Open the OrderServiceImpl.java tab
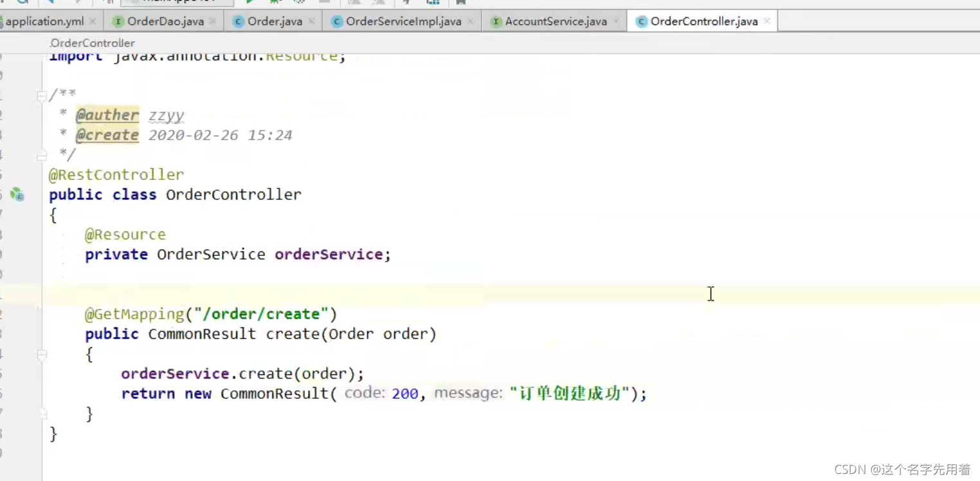This screenshot has width=980, height=481. pos(403,21)
